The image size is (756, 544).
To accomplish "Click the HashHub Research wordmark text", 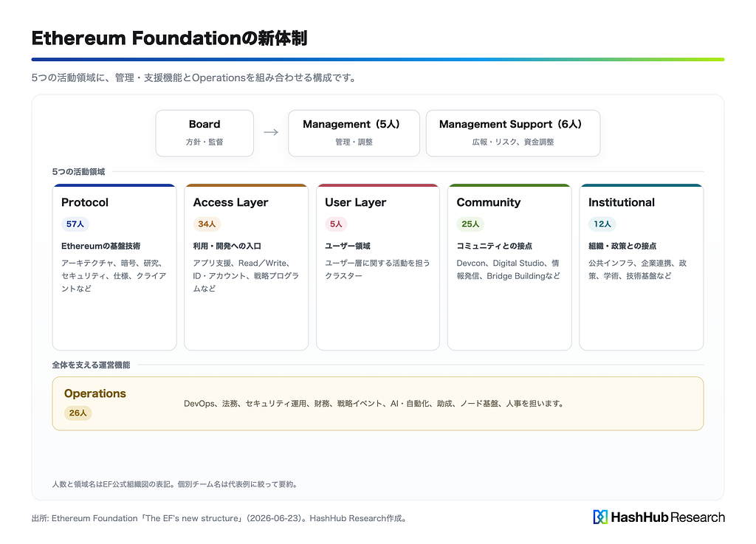I will tap(667, 517).
